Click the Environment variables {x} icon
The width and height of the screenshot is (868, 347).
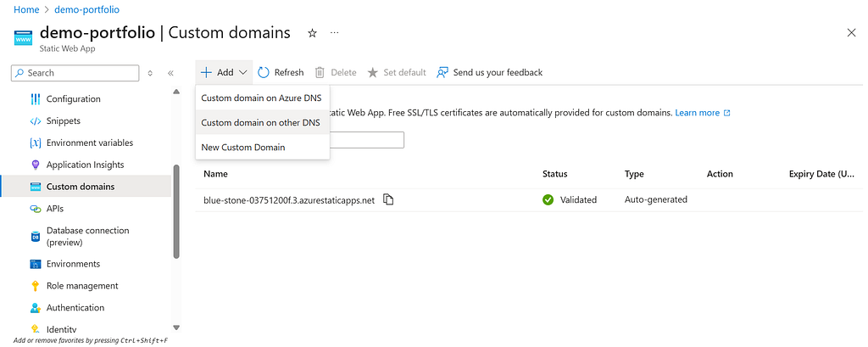36,143
